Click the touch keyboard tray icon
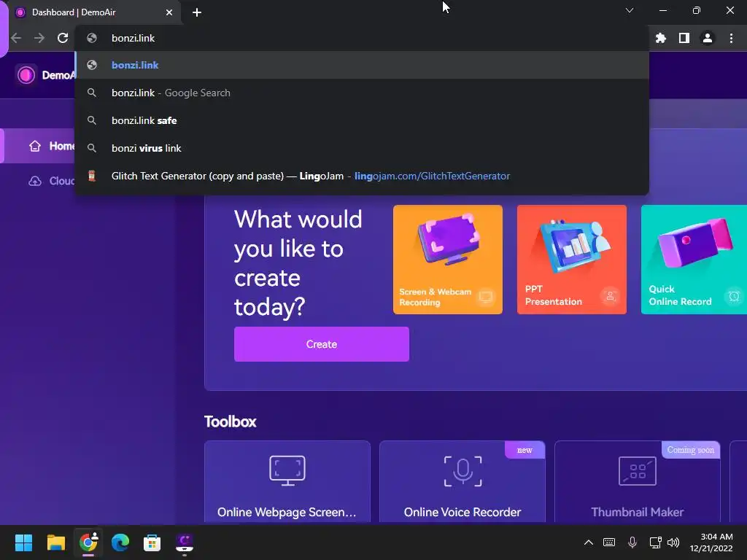Viewport: 747px width, 560px height. coord(609,542)
